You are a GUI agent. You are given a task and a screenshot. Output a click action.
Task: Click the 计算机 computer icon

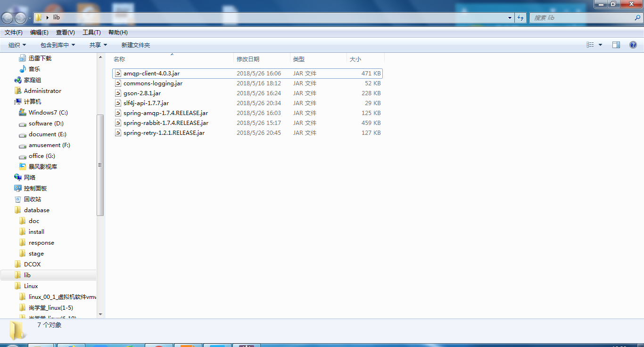click(18, 101)
